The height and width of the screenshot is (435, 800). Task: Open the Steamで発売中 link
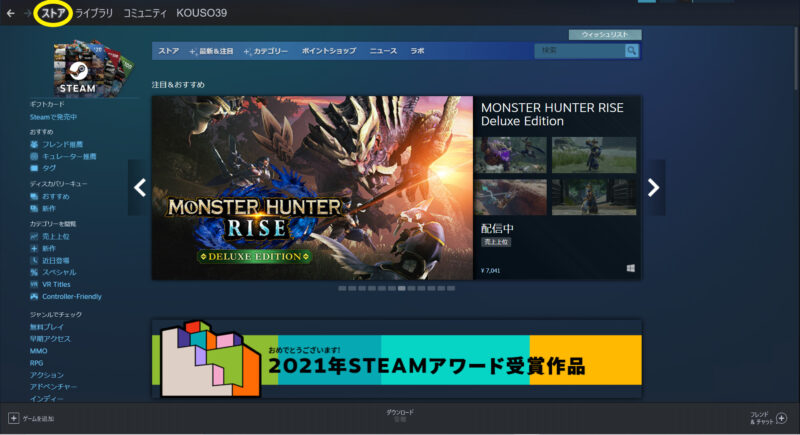pyautogui.click(x=53, y=117)
